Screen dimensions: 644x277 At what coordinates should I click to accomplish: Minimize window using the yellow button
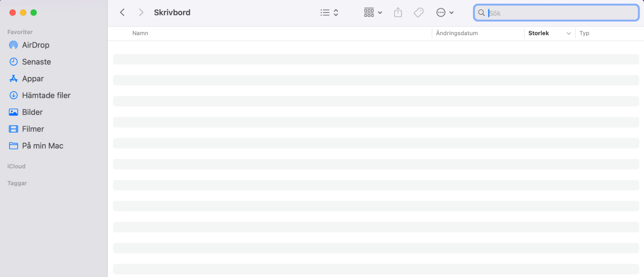23,13
